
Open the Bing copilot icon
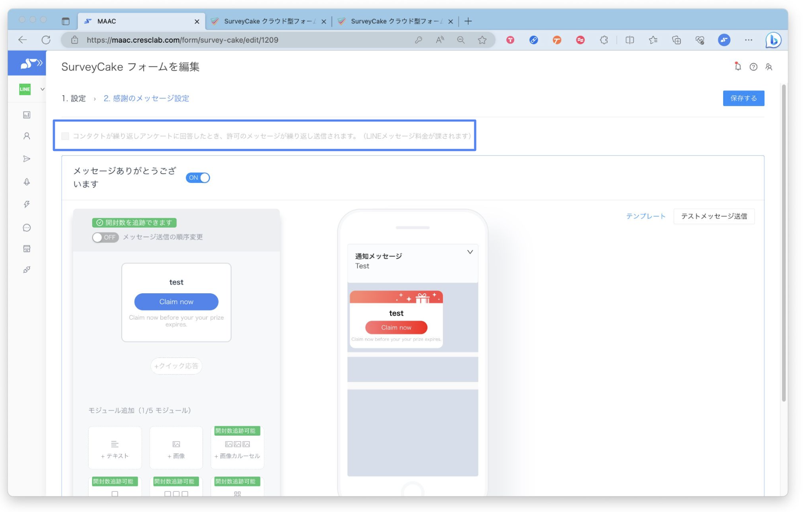tap(773, 40)
